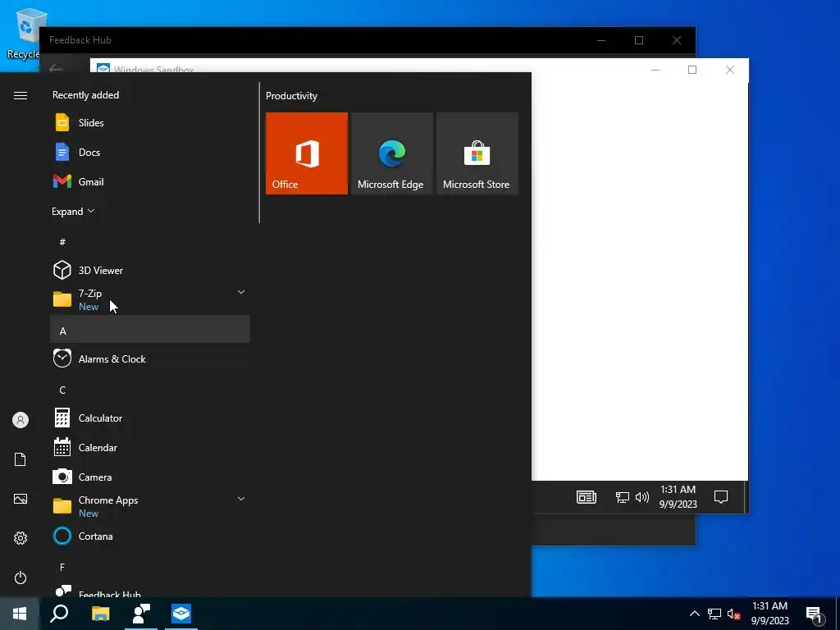Image resolution: width=840 pixels, height=630 pixels.
Task: Open the Office tile
Action: pos(307,153)
